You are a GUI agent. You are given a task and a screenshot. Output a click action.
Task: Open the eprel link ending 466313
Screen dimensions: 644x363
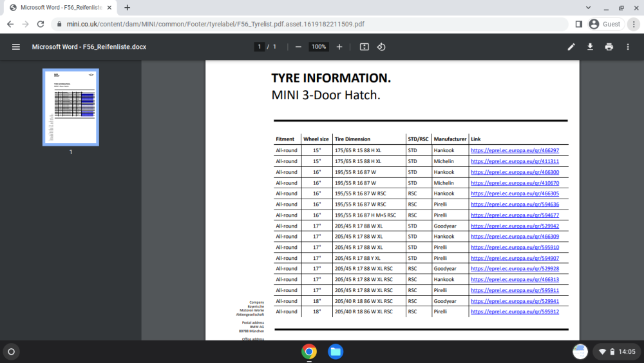click(515, 280)
